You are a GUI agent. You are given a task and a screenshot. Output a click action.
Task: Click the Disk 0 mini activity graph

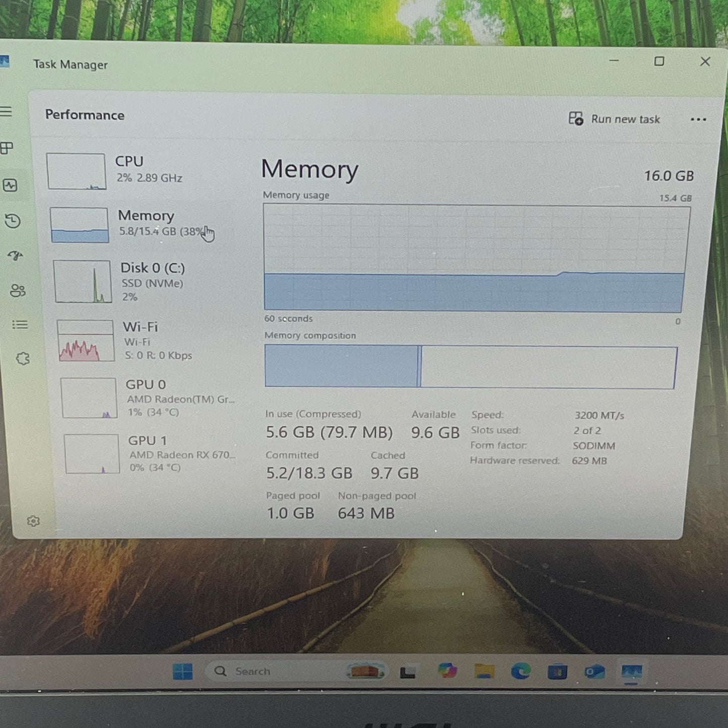82,281
